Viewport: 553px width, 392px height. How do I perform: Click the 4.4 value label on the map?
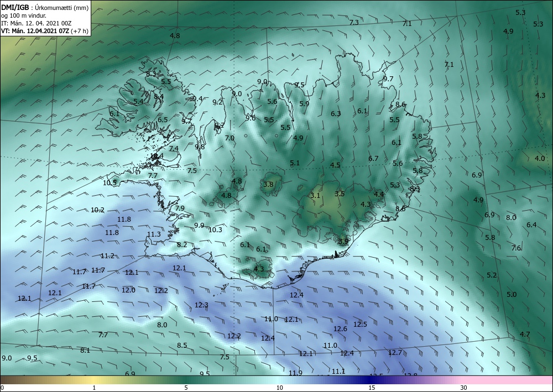point(379,194)
